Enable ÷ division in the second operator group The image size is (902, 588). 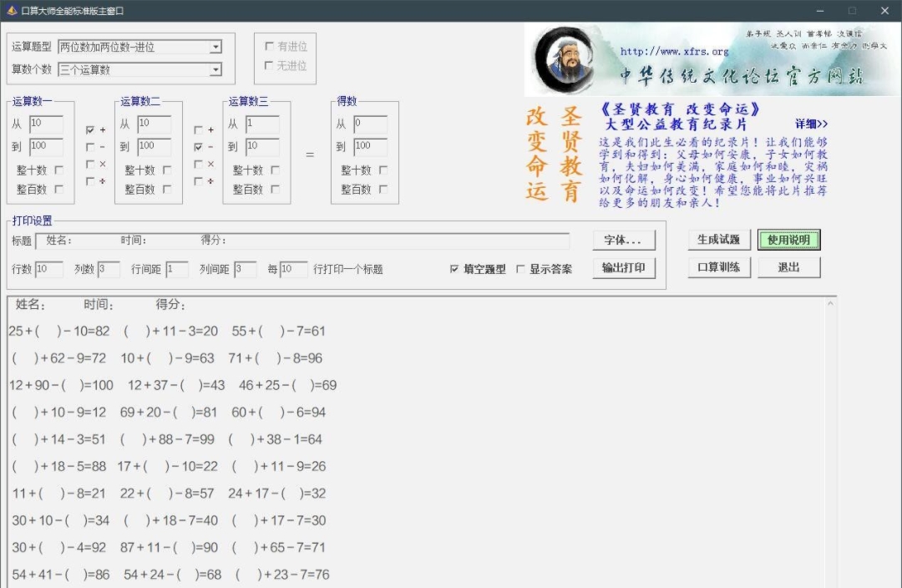pos(198,180)
